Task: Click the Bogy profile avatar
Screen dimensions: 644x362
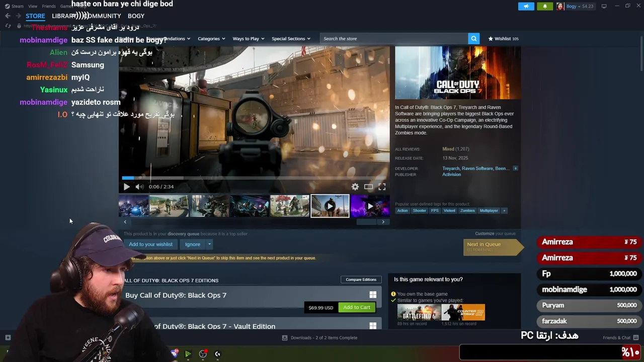Action: click(560, 6)
